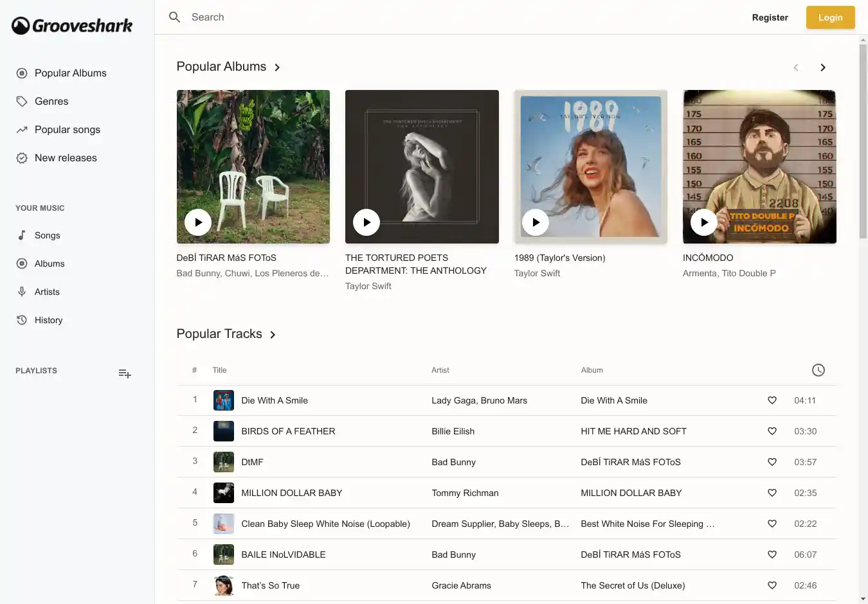The width and height of the screenshot is (868, 604).
Task: Open New releases from the sidebar
Action: pyautogui.click(x=66, y=158)
